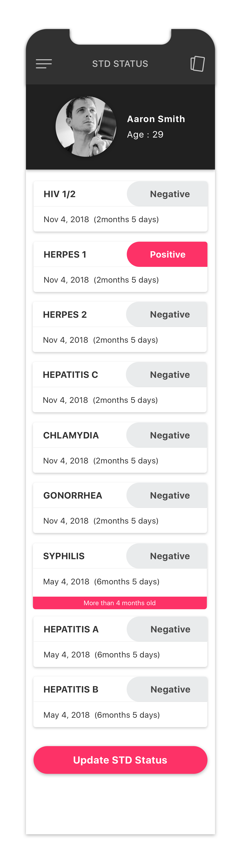Open the HEPATITIS C test card

coord(120,387)
